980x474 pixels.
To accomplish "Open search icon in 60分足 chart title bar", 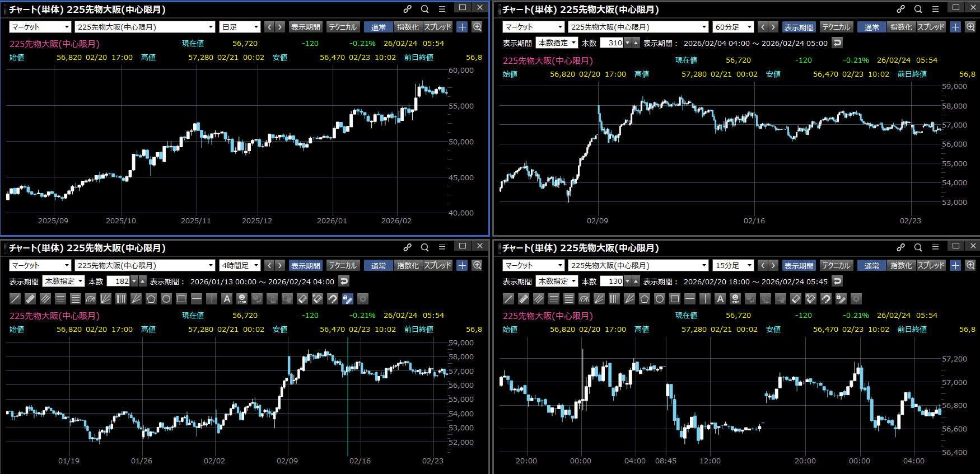I will pyautogui.click(x=918, y=9).
